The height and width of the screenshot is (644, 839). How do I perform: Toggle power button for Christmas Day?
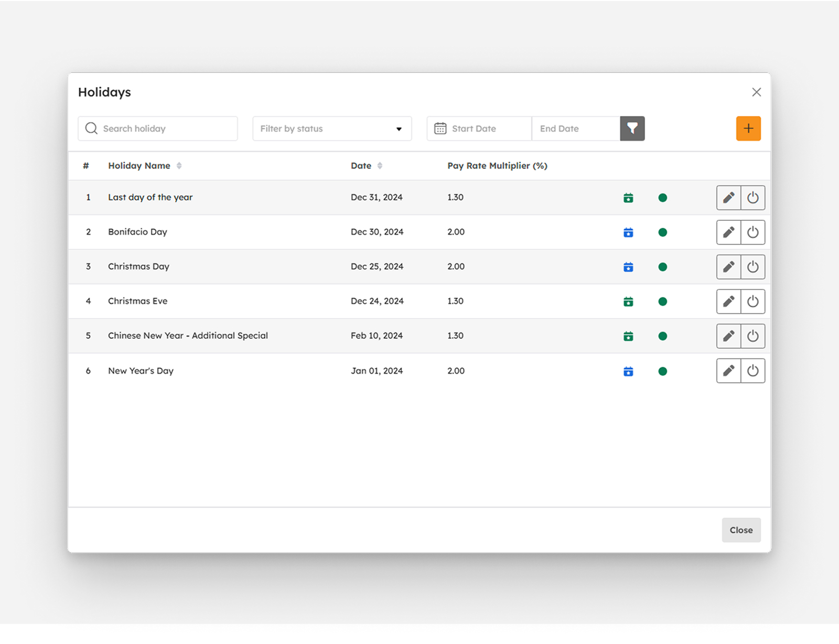(752, 267)
